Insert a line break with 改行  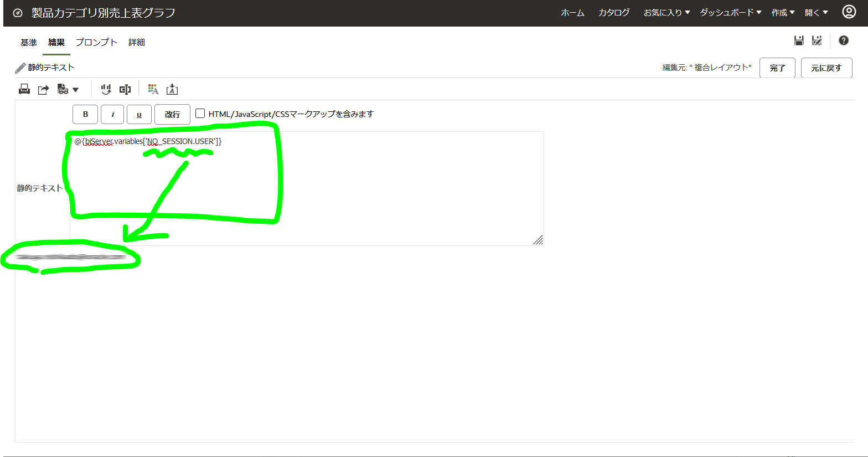(172, 114)
